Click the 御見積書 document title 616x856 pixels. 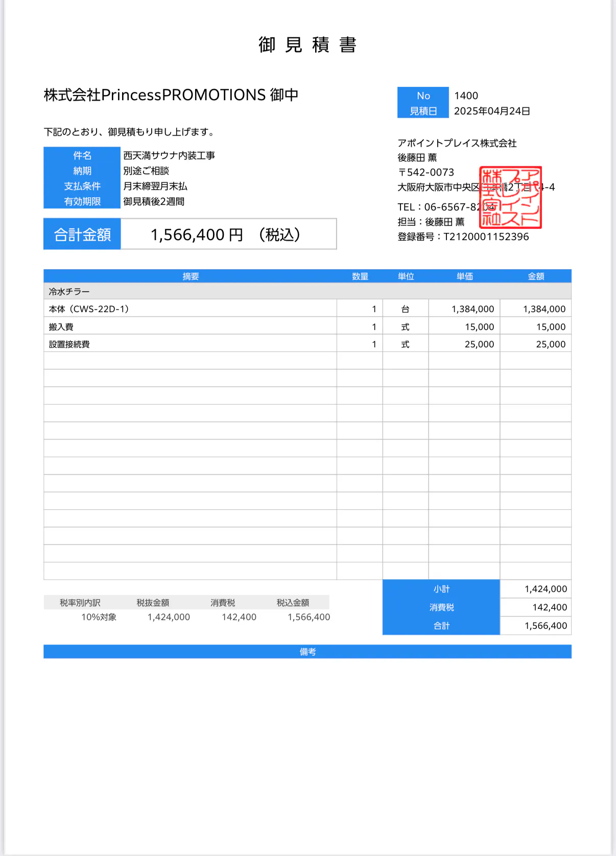(307, 45)
